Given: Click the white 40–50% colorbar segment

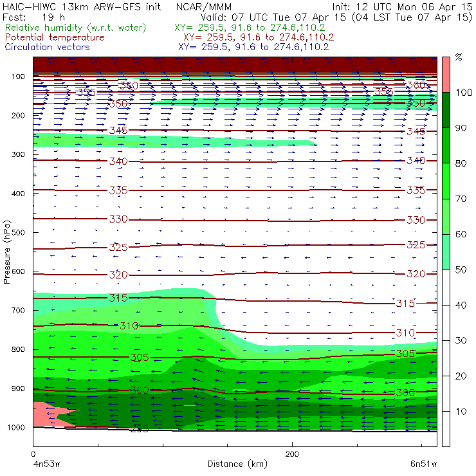Looking at the screenshot, I should click(446, 288).
